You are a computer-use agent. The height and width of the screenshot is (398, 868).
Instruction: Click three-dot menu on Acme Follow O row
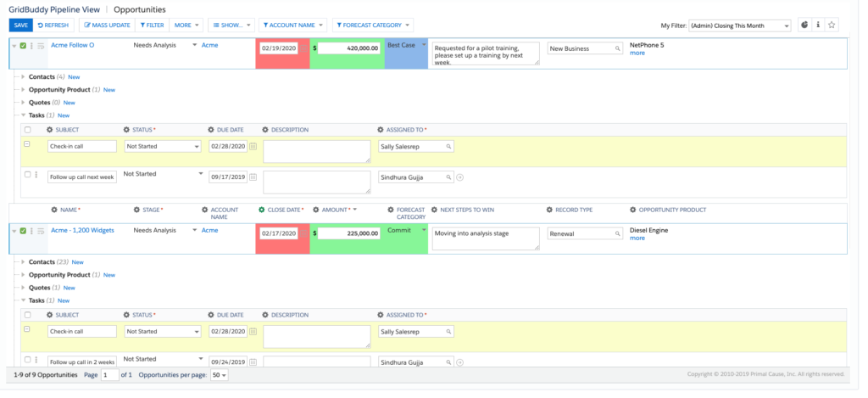(x=31, y=46)
